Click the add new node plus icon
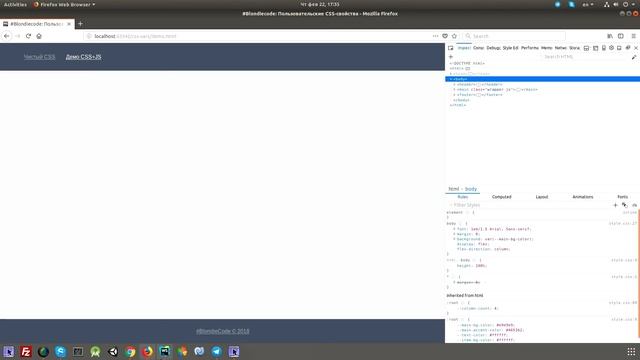 click(451, 57)
